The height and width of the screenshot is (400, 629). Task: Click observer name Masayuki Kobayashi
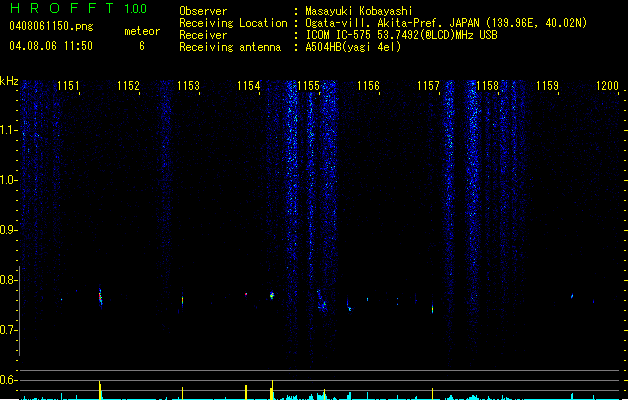click(x=359, y=11)
